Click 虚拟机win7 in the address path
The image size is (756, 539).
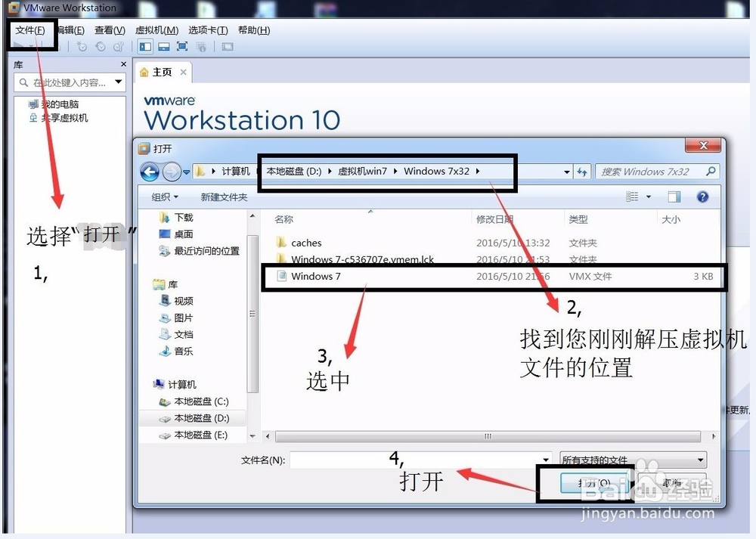[x=362, y=172]
